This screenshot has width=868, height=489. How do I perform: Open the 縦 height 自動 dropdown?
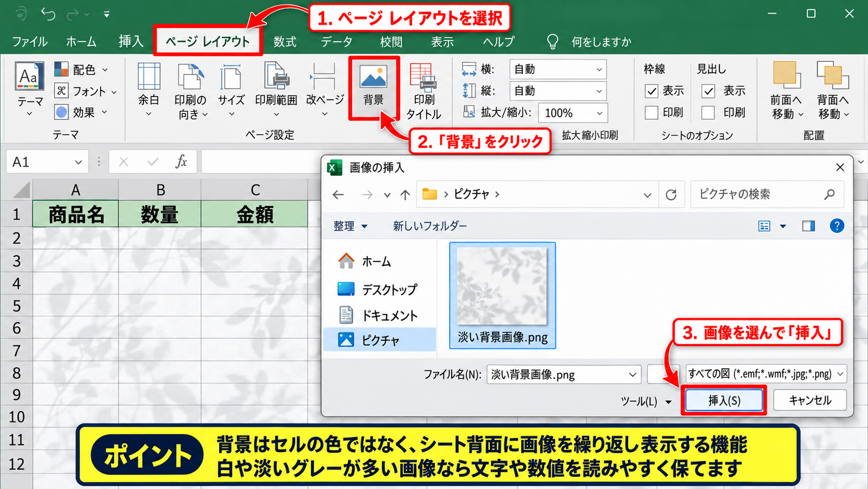click(x=558, y=91)
